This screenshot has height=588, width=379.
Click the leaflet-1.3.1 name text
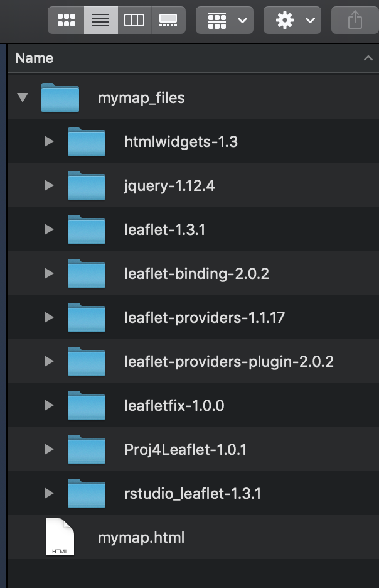pyautogui.click(x=165, y=229)
